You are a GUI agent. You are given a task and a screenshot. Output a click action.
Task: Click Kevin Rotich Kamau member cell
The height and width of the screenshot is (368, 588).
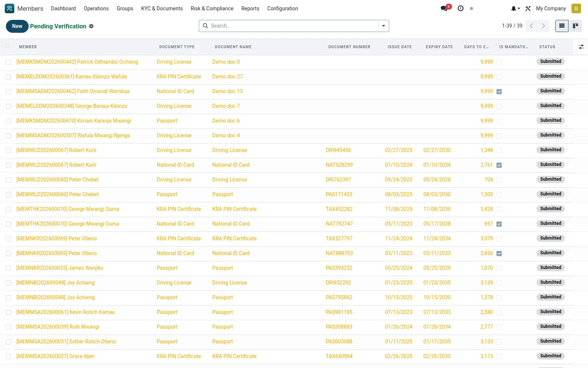[65, 312]
